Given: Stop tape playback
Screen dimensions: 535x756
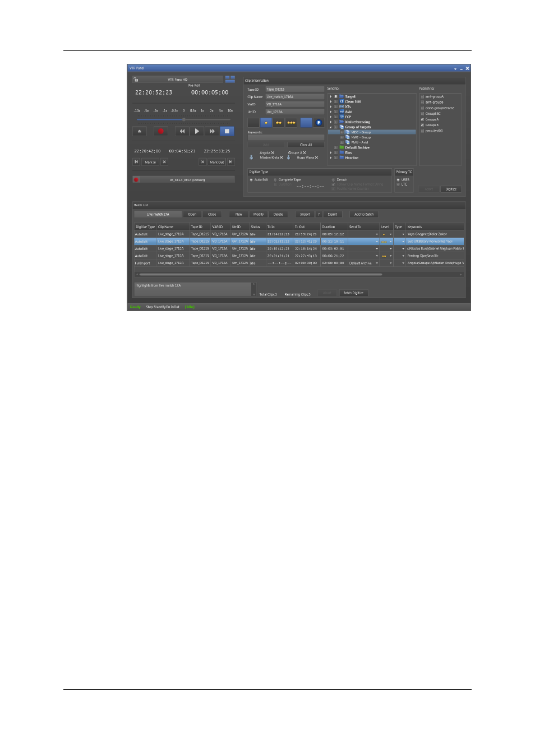Looking at the screenshot, I should click(x=227, y=131).
